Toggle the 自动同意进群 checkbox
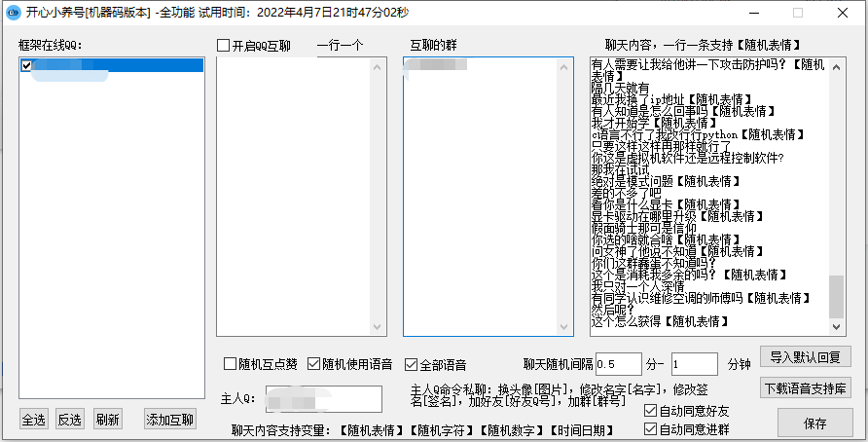Viewport: 868px width, 442px height. point(650,428)
